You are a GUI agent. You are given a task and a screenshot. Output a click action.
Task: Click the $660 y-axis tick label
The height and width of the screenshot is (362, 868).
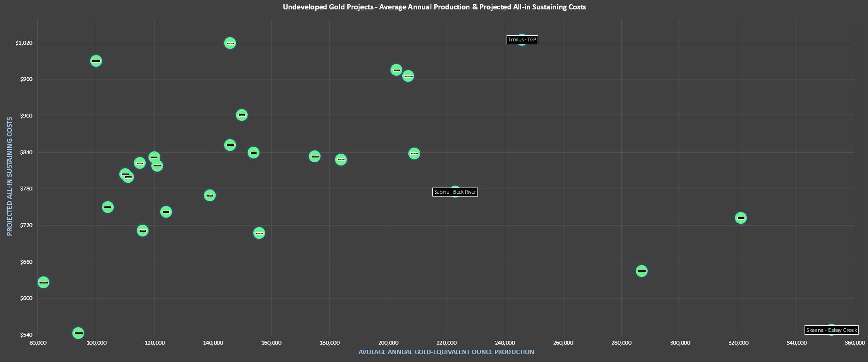coord(25,262)
